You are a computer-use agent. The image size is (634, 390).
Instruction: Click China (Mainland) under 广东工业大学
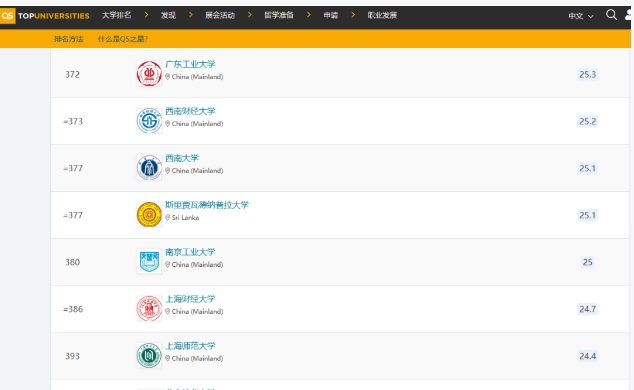[197, 77]
